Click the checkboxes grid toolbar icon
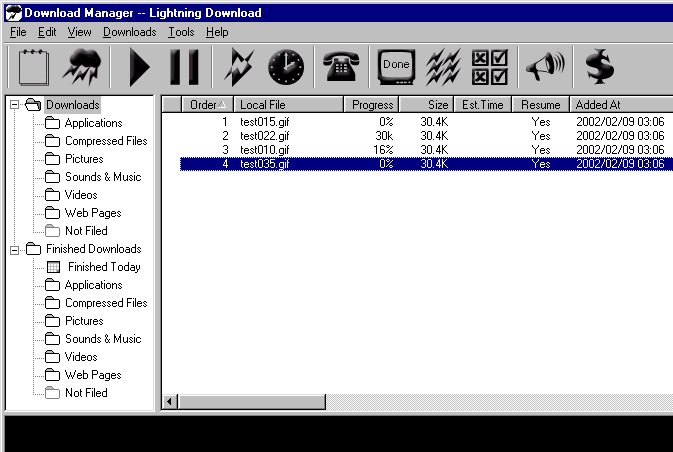 490,67
